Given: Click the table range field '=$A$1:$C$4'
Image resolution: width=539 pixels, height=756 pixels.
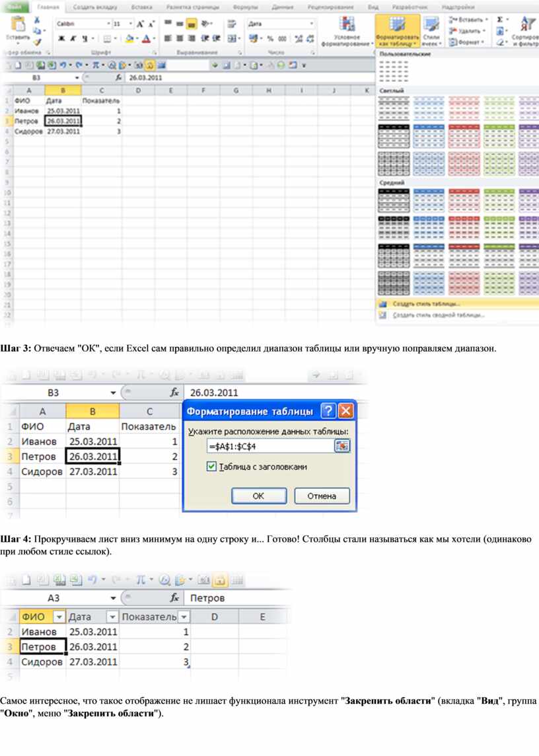Looking at the screenshot, I should [x=269, y=446].
